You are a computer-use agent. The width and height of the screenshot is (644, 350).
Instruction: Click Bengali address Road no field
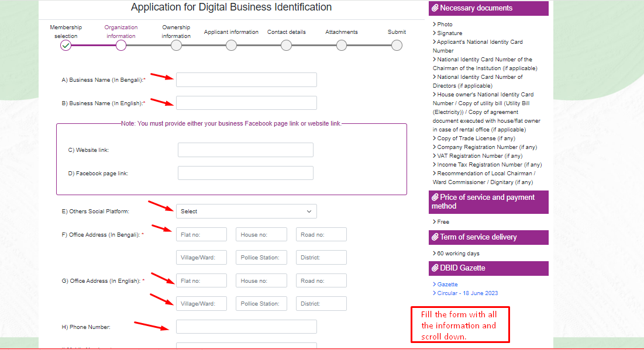[321, 234]
